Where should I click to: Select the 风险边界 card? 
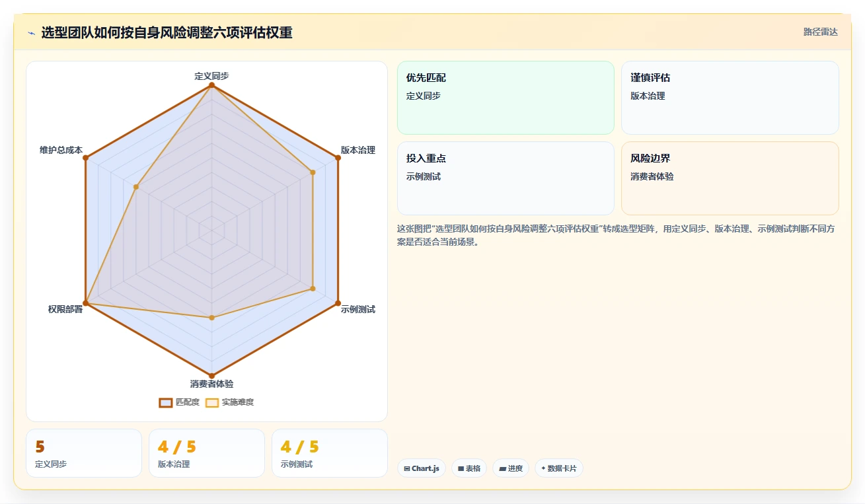coord(730,178)
